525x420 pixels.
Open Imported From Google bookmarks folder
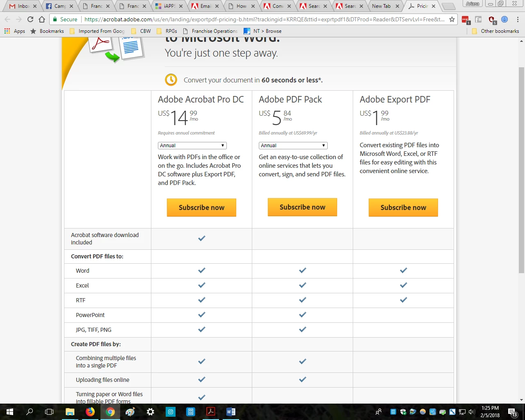97,31
